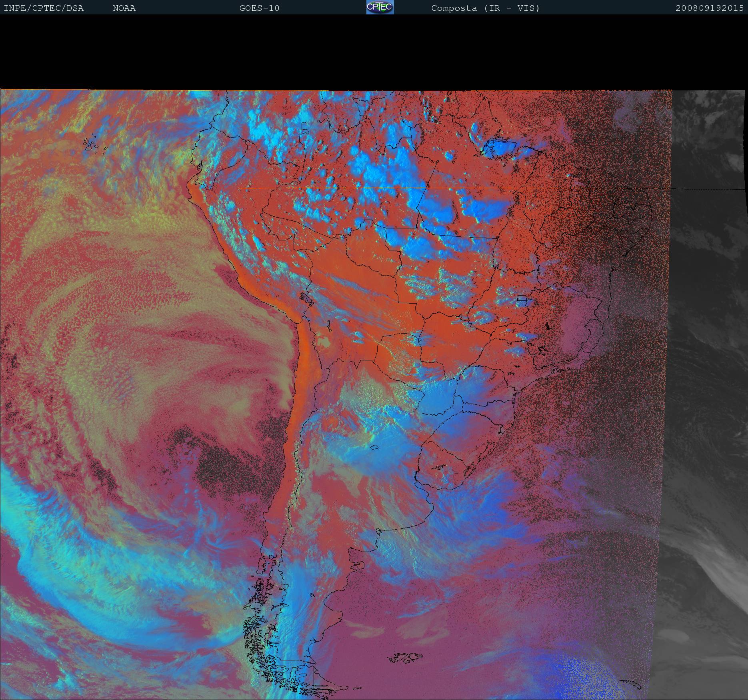Image resolution: width=748 pixels, height=700 pixels.
Task: Click the black empty band above image
Action: point(374,52)
